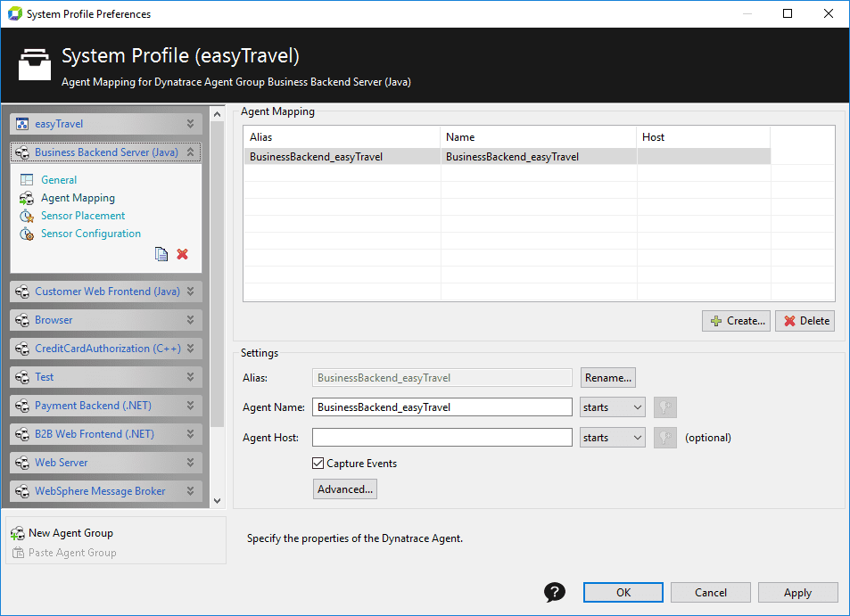
Task: Click the Business Backend Server agent group icon
Action: click(x=22, y=152)
